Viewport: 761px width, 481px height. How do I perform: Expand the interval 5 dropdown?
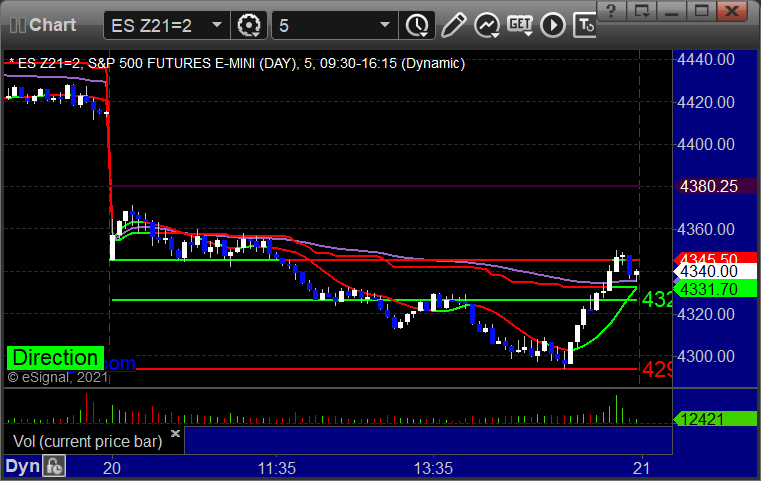tap(385, 25)
